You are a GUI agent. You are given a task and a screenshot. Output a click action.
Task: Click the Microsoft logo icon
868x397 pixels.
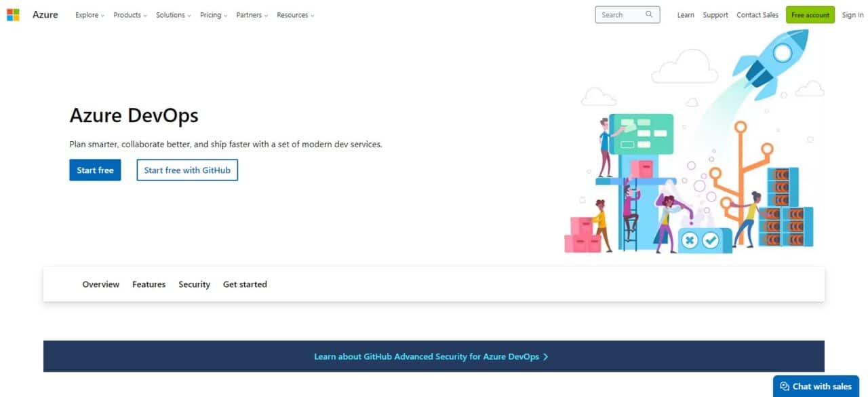[13, 15]
